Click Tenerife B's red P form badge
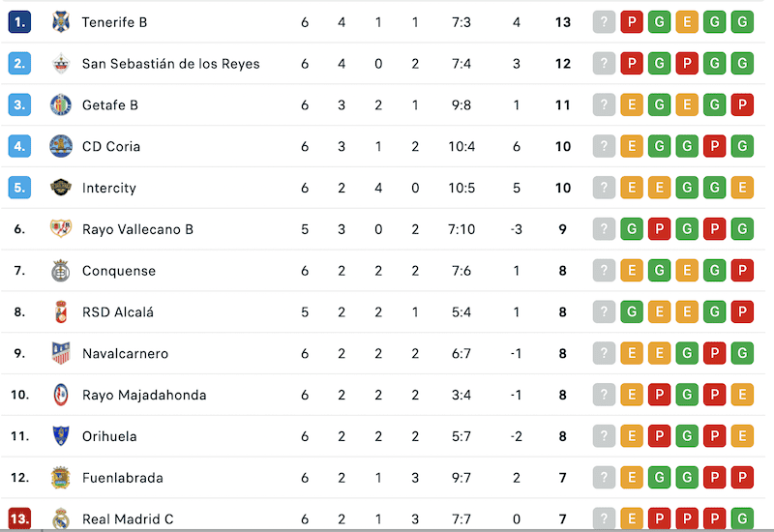The width and height of the screenshot is (774, 532). pyautogui.click(x=632, y=22)
